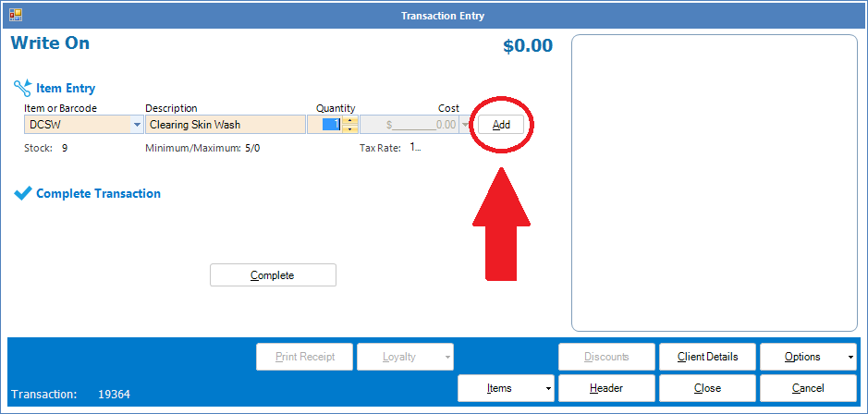Click the application icon in the title bar

click(15, 15)
